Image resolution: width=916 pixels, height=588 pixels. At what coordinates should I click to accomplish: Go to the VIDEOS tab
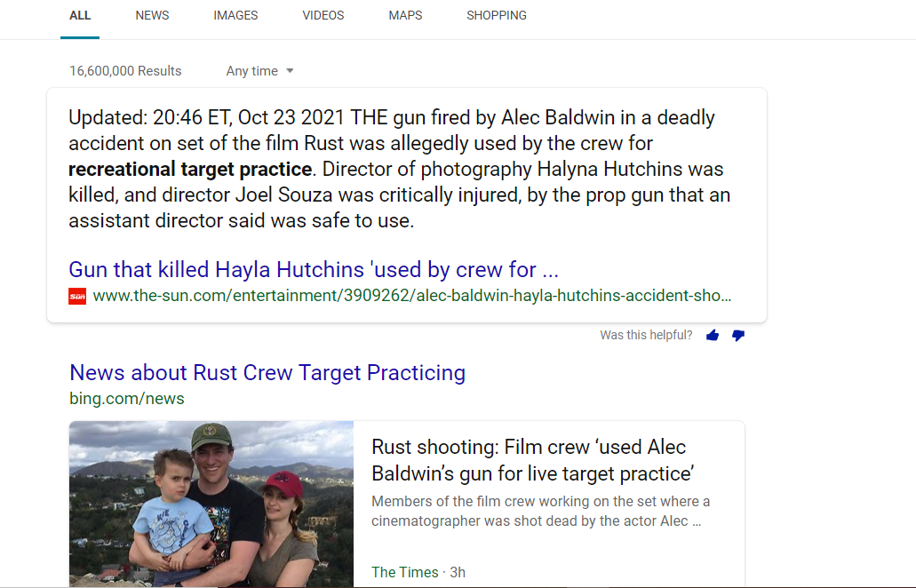(323, 16)
